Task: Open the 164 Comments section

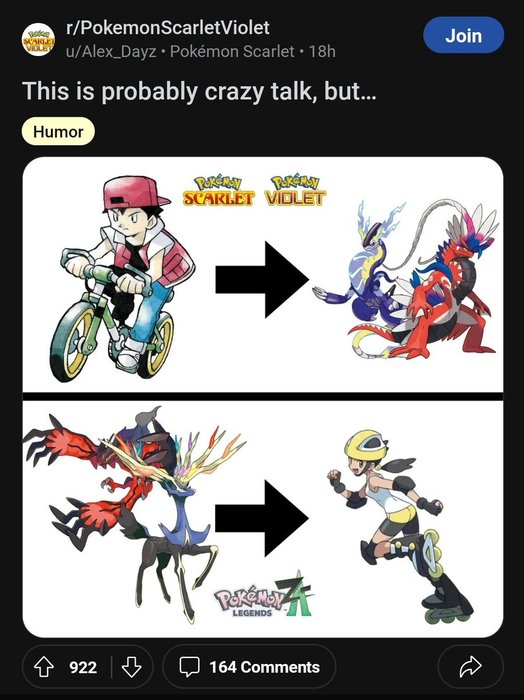Action: tap(249, 667)
